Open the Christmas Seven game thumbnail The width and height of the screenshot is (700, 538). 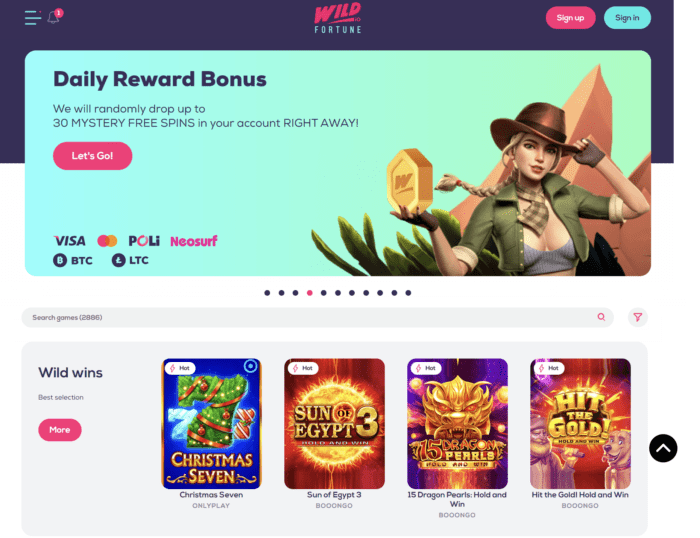[211, 423]
